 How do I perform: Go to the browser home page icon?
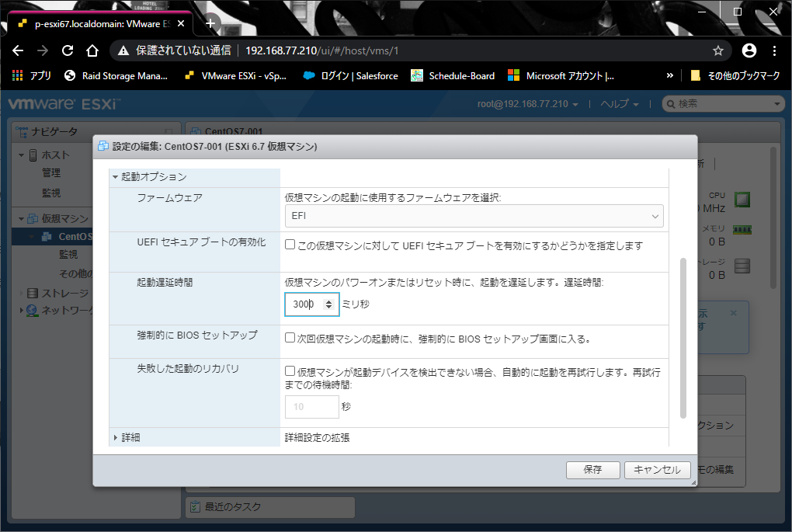(x=92, y=50)
